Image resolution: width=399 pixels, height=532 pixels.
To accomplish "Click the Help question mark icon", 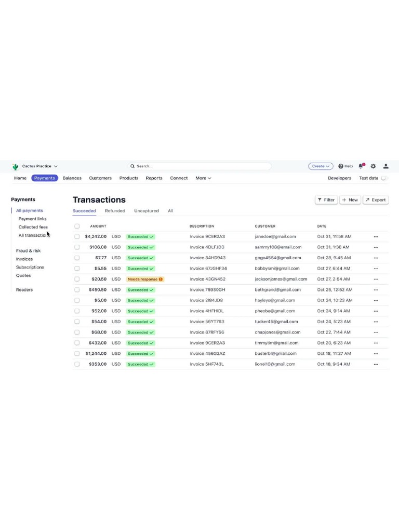I will tap(341, 166).
